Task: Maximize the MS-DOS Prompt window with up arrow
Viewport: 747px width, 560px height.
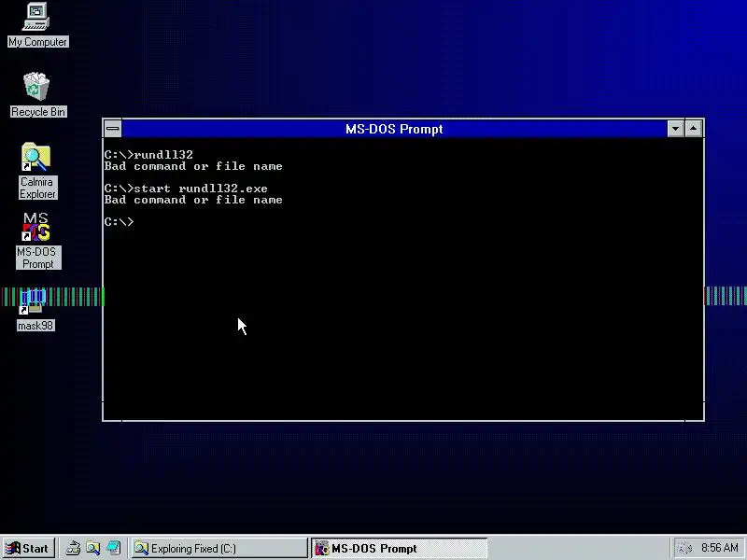Action: 694,129
